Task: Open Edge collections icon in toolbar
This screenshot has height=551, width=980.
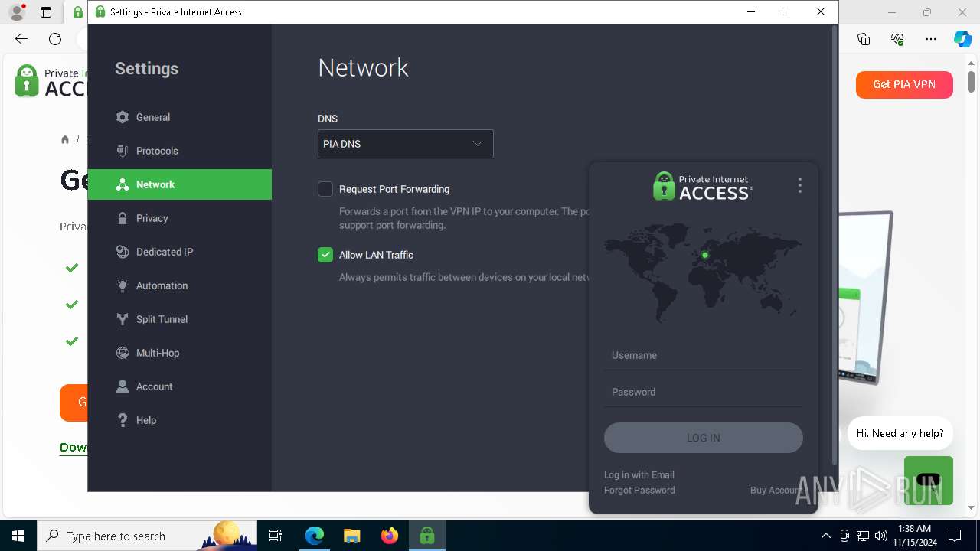Action: [x=864, y=39]
